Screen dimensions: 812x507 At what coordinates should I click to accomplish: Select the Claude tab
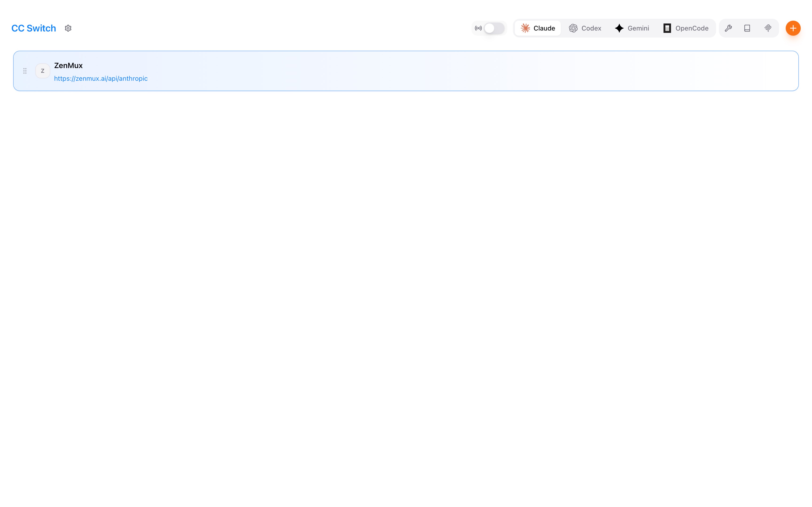(x=544, y=28)
